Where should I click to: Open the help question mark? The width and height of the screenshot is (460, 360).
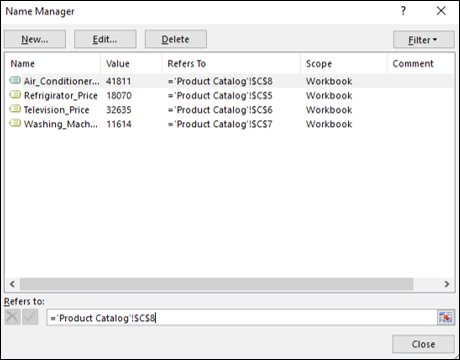click(404, 11)
